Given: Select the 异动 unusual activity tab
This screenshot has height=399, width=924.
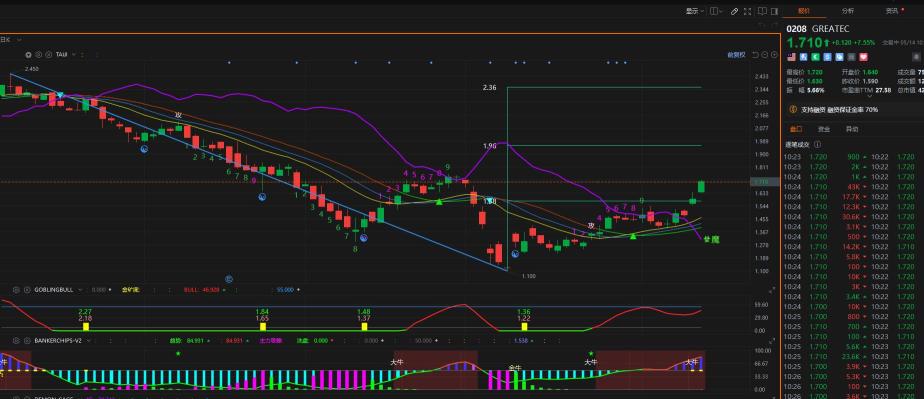Looking at the screenshot, I should tap(852, 128).
